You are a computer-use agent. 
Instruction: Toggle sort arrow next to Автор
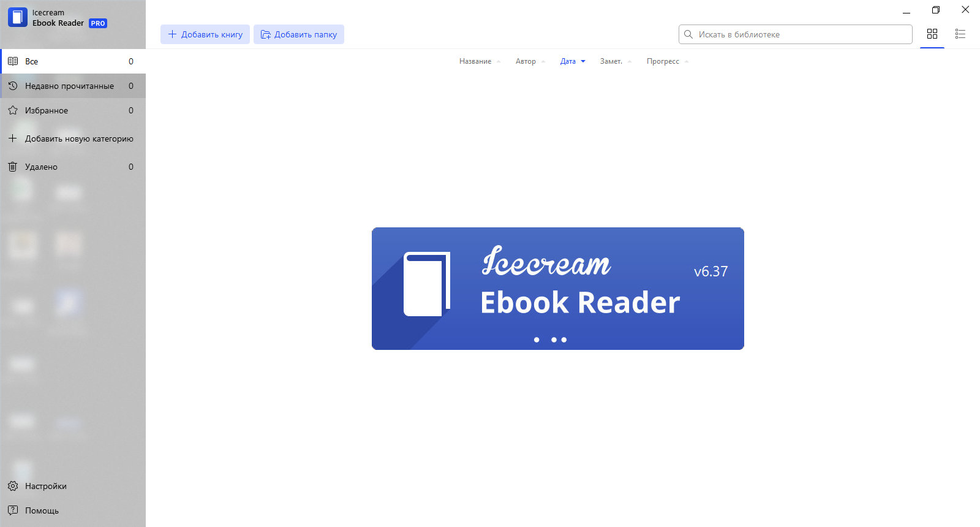pyautogui.click(x=543, y=61)
